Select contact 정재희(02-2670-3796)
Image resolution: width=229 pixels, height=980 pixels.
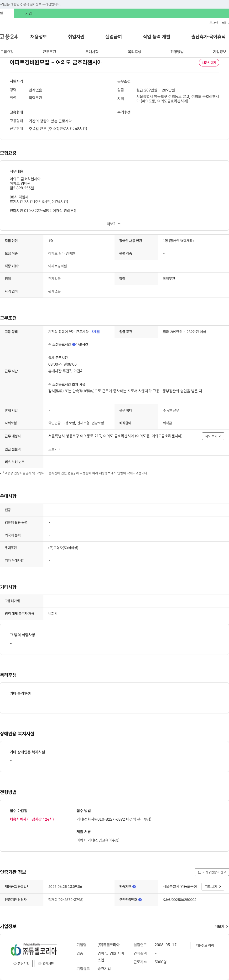coord(66,900)
